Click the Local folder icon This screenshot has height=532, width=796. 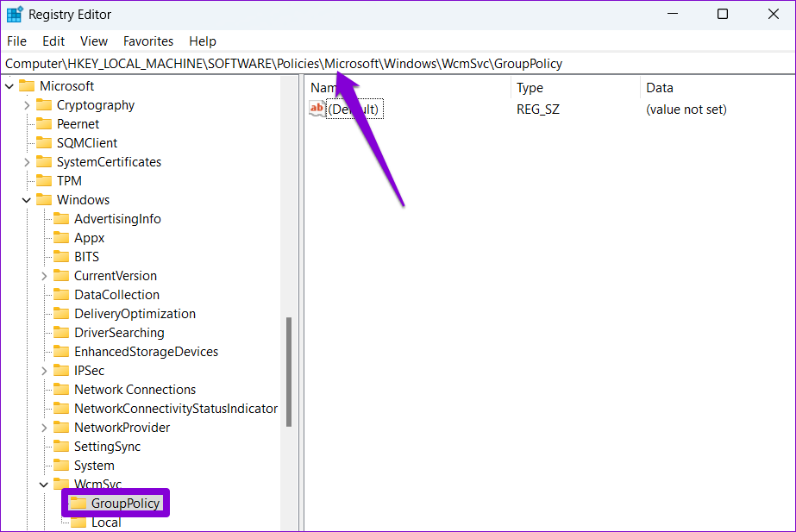78,523
